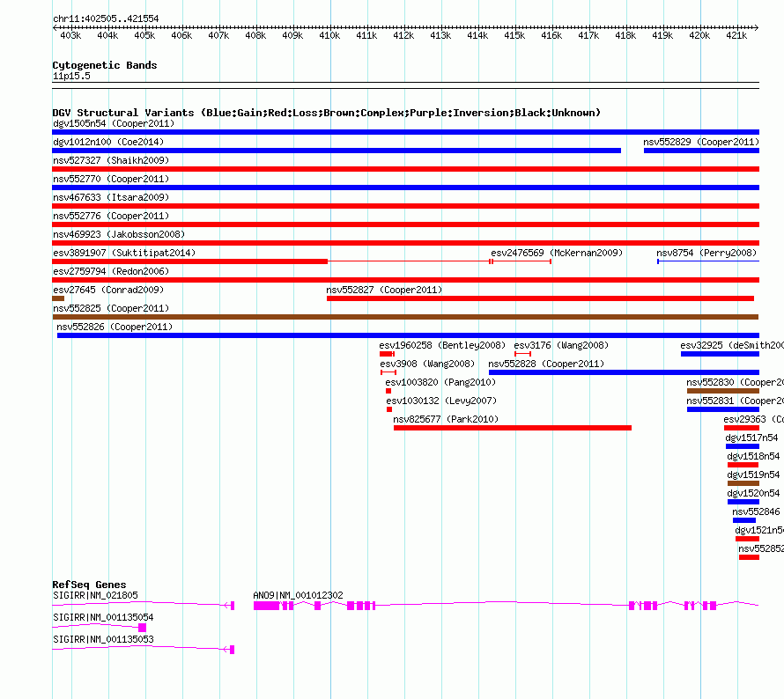
Task: Select the dgv1520n54 variant label
Action: [x=753, y=493]
